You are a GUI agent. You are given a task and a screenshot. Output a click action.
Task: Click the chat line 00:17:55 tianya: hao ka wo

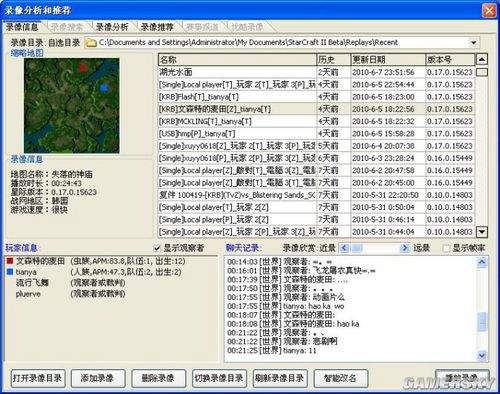click(286, 306)
